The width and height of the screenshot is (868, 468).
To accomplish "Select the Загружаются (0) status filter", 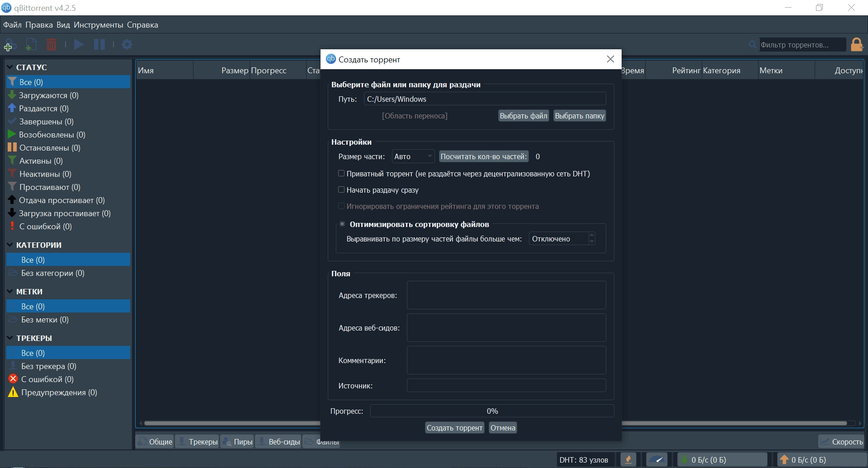I will [68, 95].
